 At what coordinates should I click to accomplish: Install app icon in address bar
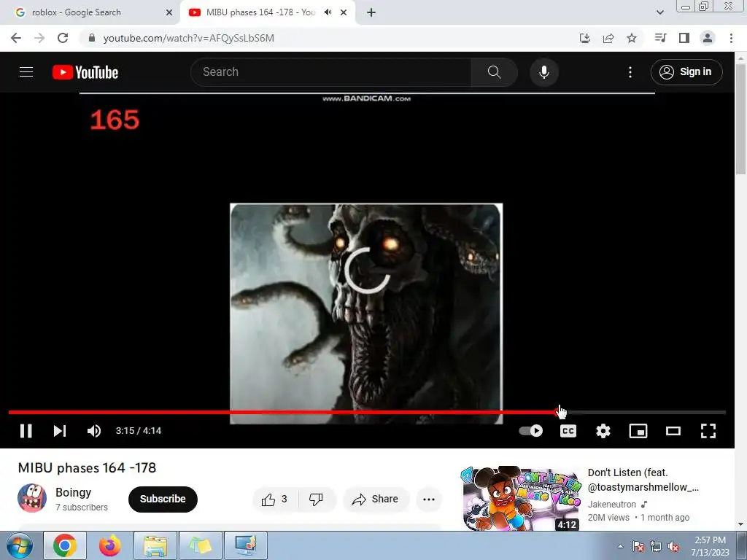(585, 38)
